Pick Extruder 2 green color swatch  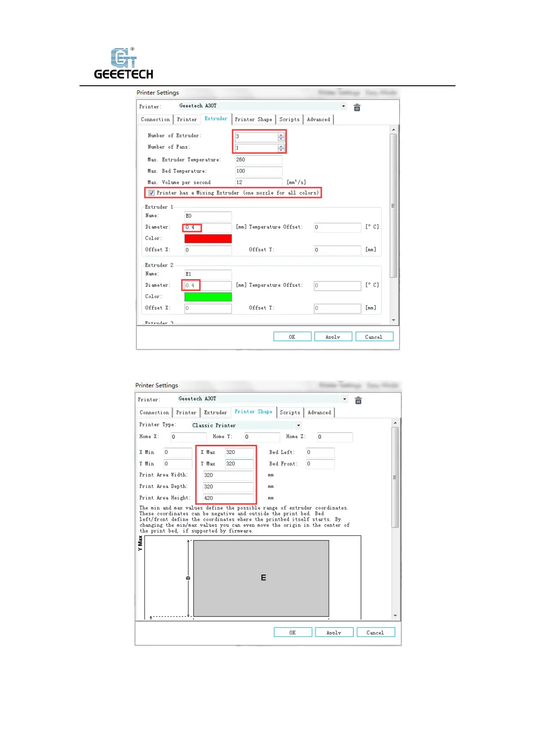pyautogui.click(x=208, y=297)
